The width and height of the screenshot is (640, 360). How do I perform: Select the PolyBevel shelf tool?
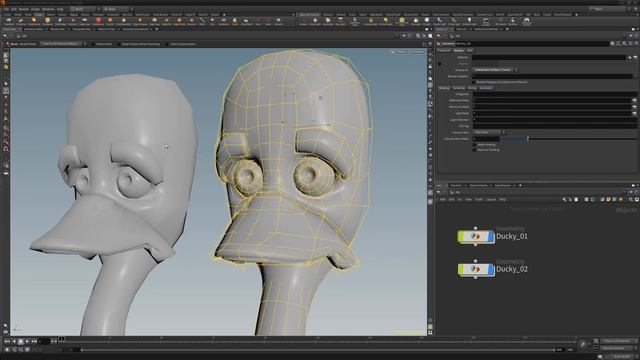[47, 20]
